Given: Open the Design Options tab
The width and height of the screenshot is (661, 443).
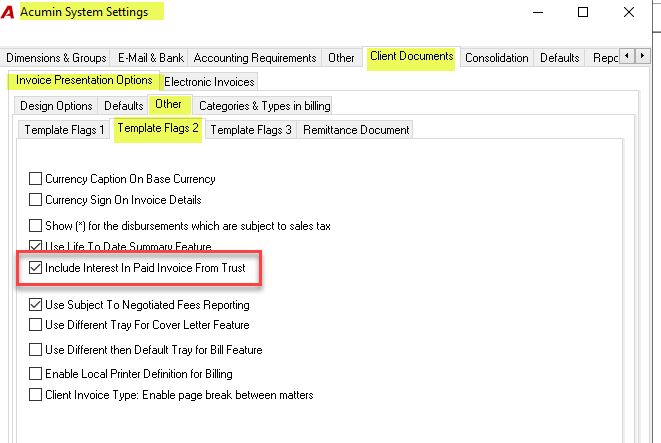Looking at the screenshot, I should coord(56,106).
